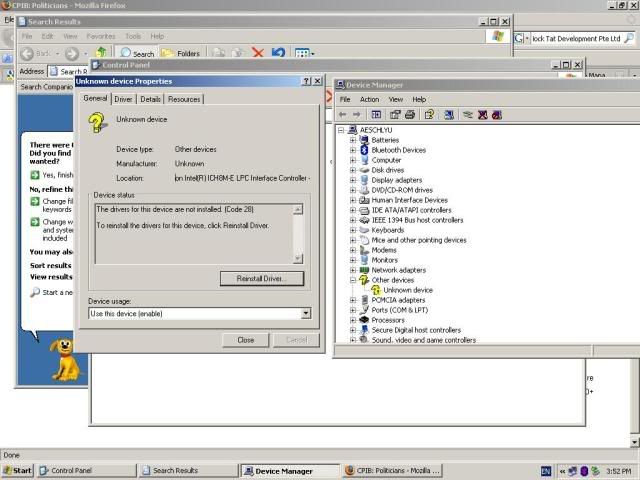Select Modems in device tree

(x=384, y=250)
